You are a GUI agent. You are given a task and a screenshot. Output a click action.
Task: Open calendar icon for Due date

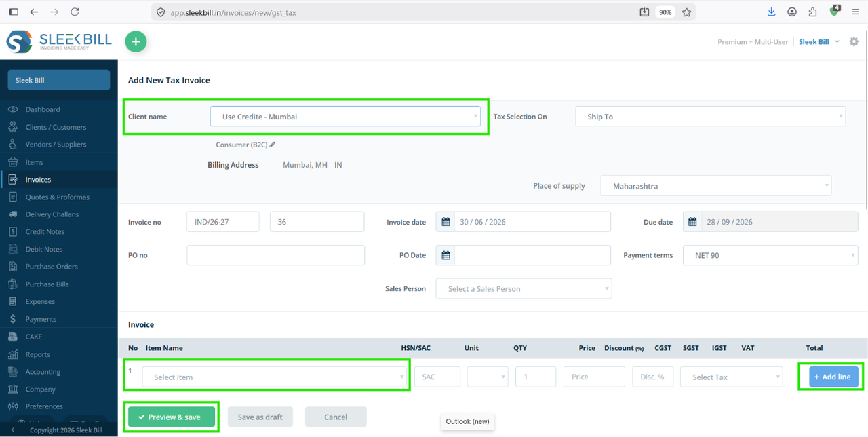(x=692, y=222)
